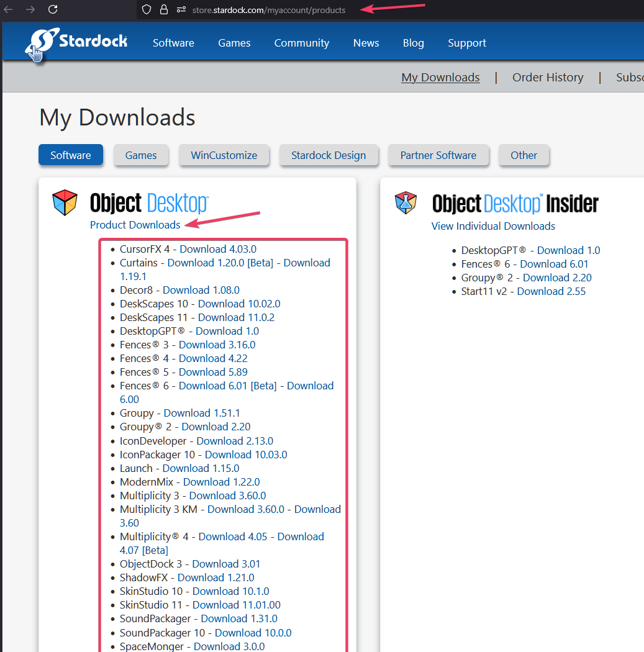Download Fences 5 version 5.89

point(213,372)
